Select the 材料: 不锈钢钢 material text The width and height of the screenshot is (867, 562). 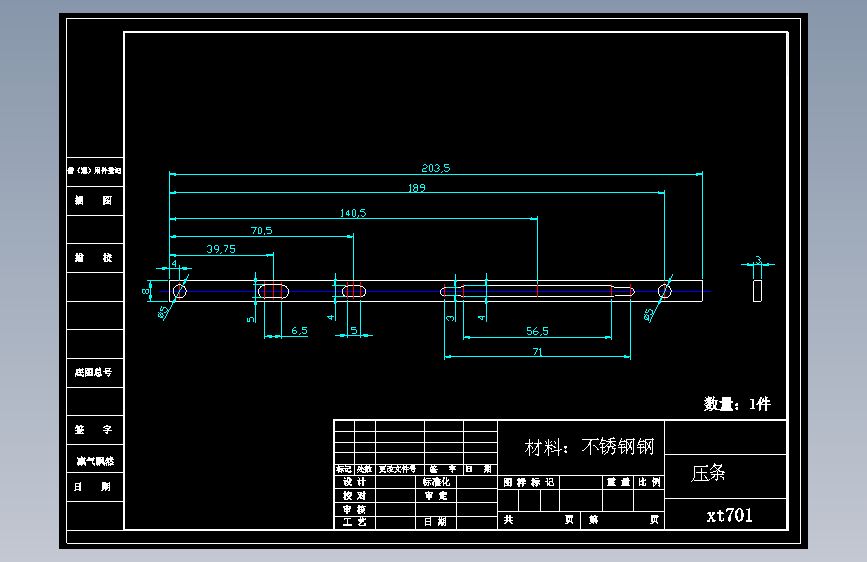coord(589,446)
